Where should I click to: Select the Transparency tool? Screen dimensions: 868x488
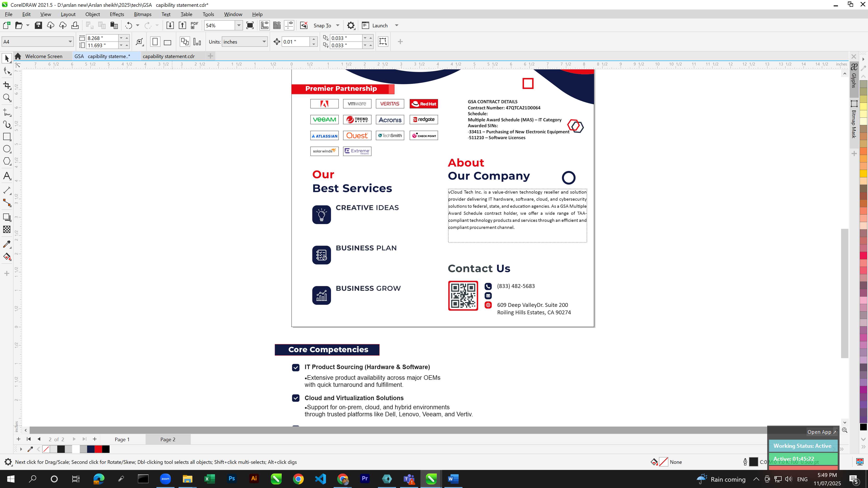tap(7, 229)
